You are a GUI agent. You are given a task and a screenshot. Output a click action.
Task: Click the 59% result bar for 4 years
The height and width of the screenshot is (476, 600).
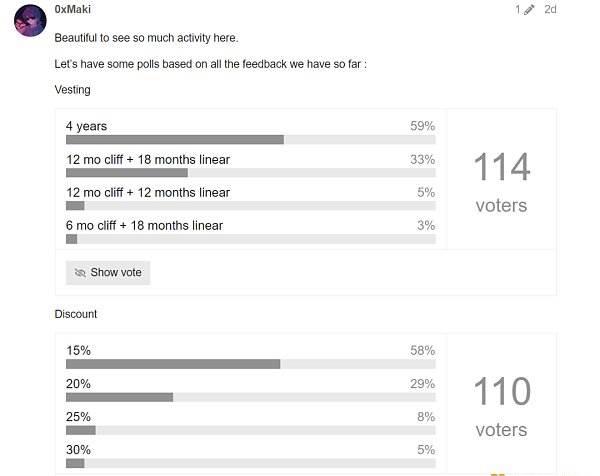(x=251, y=140)
